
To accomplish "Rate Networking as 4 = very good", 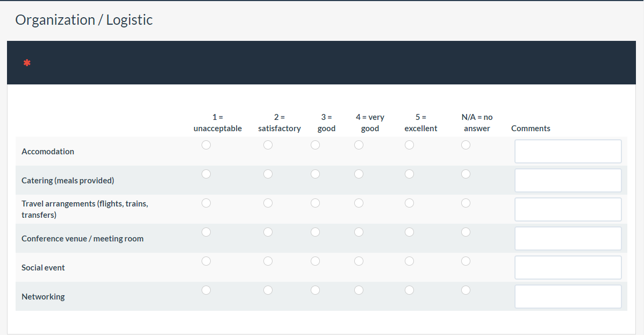I will point(359,290).
